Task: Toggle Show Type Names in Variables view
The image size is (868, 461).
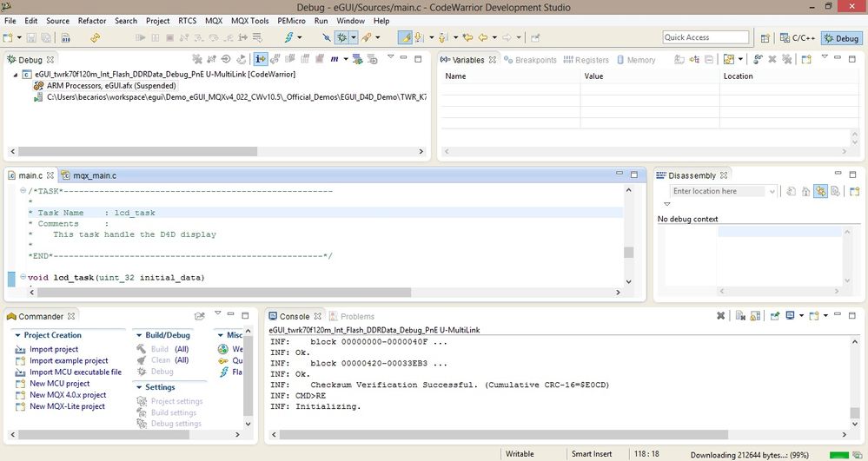Action: pyautogui.click(x=679, y=59)
